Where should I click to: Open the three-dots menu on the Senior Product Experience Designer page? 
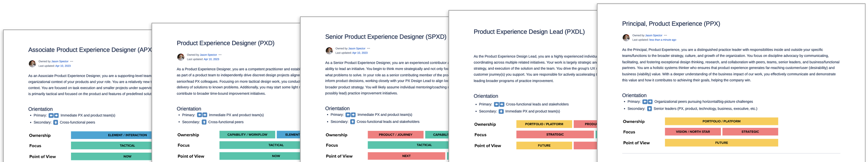coord(368,49)
